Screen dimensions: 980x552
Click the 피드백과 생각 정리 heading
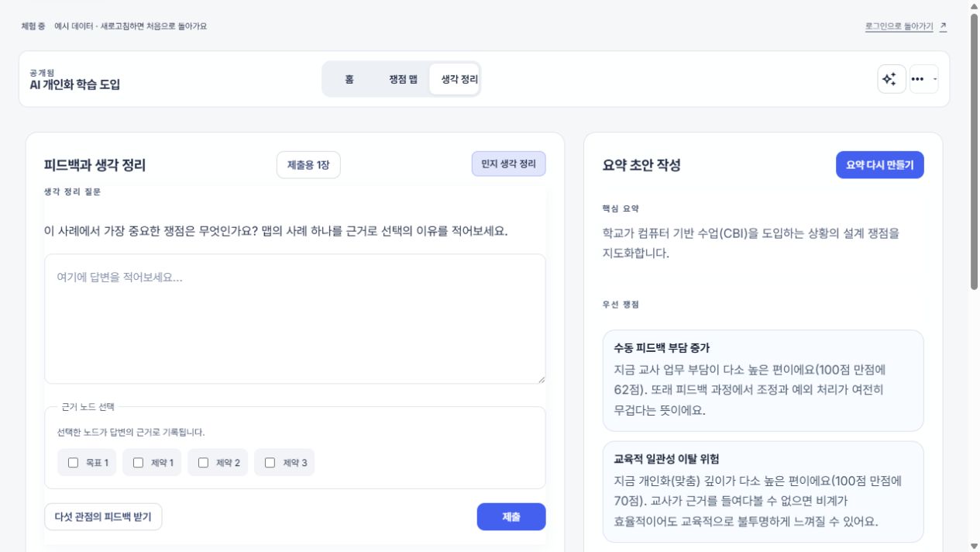(x=95, y=165)
